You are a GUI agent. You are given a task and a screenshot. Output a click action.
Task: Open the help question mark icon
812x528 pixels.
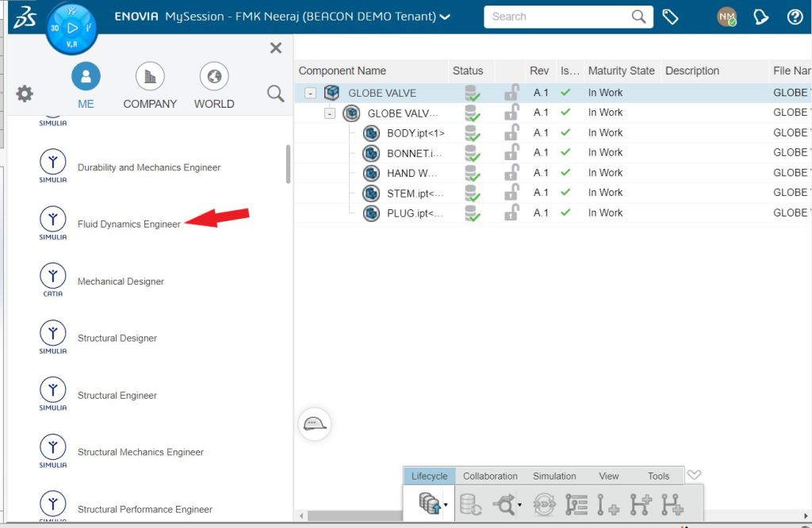795,17
